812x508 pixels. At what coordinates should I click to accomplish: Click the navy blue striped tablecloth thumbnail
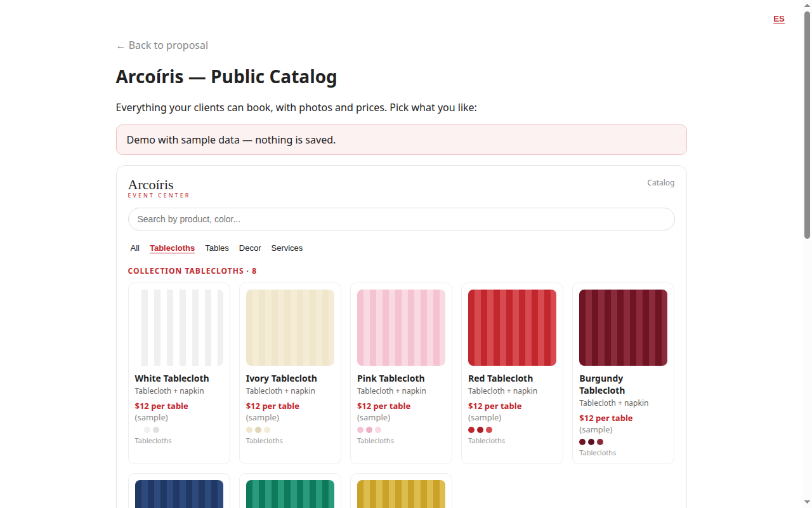click(179, 494)
